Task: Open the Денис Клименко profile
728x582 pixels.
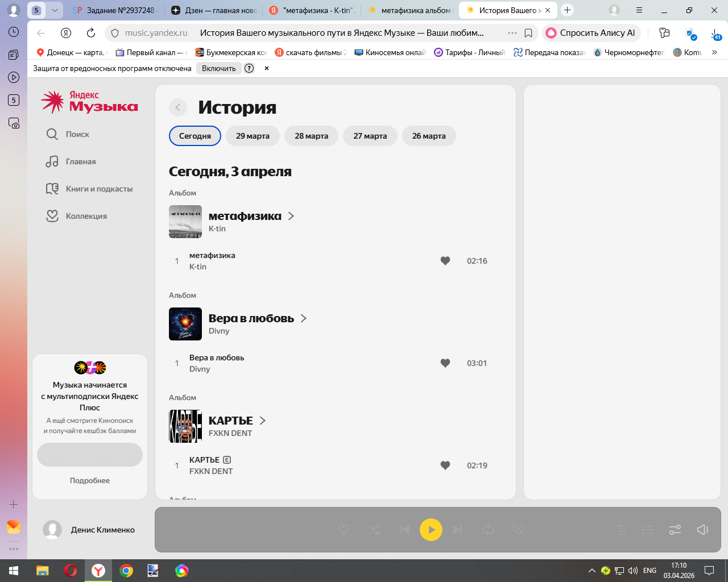Action: coord(89,530)
